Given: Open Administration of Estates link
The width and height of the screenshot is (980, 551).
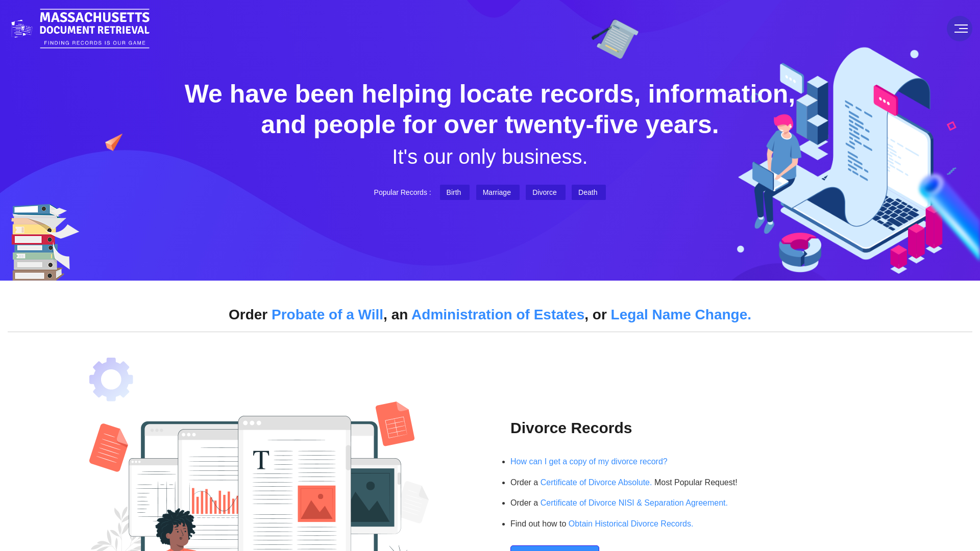Looking at the screenshot, I should [498, 314].
